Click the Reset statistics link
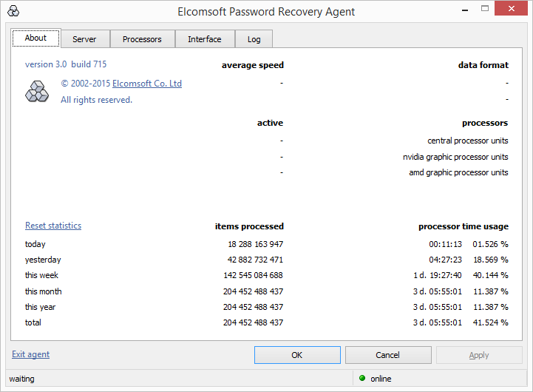533x392 pixels. (x=53, y=226)
